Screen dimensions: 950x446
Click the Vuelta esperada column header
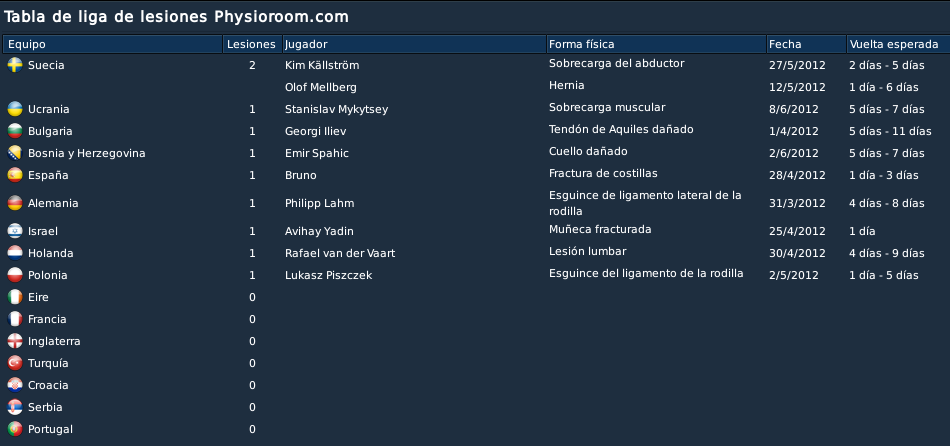pyautogui.click(x=899, y=44)
